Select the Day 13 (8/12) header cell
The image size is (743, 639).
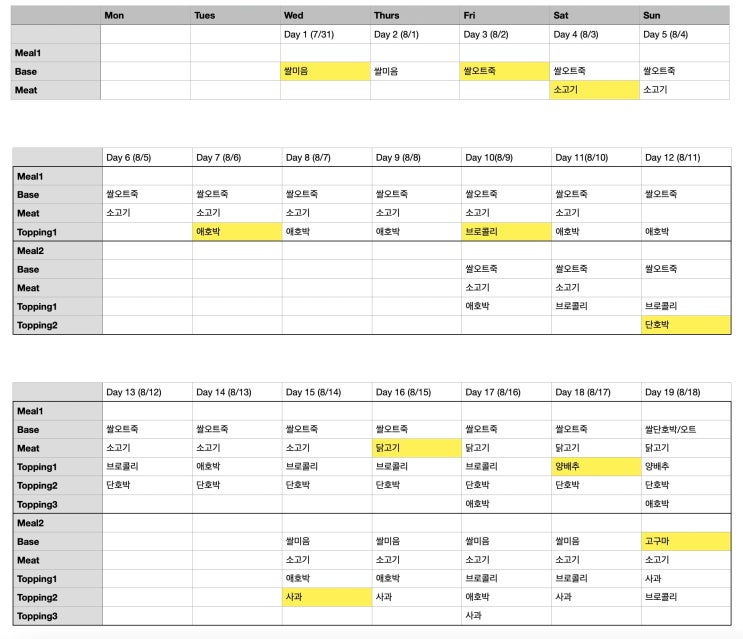[x=147, y=392]
